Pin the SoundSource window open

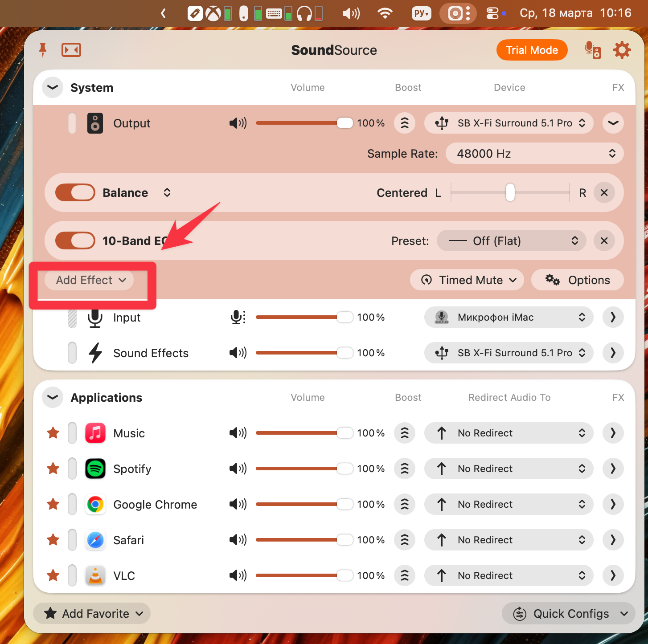click(43, 50)
